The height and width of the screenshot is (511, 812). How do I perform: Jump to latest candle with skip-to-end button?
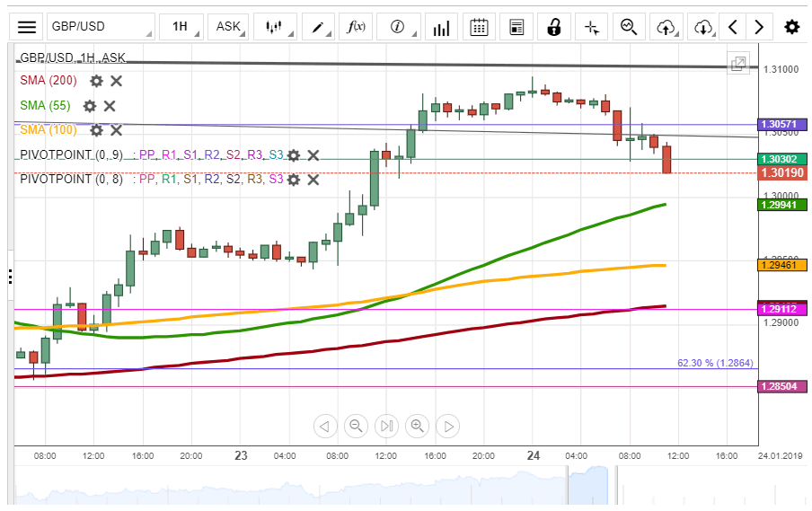pyautogui.click(x=386, y=426)
